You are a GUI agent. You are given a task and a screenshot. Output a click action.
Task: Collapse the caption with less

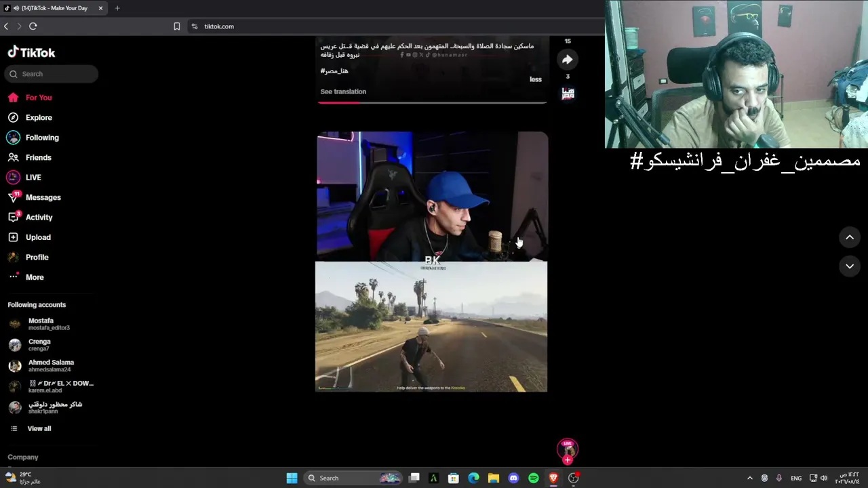(x=536, y=79)
